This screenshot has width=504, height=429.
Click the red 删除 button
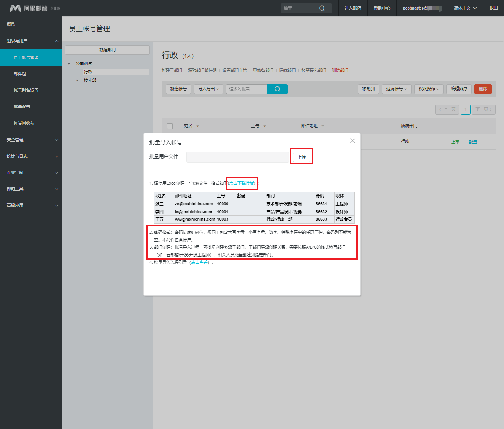pos(483,89)
